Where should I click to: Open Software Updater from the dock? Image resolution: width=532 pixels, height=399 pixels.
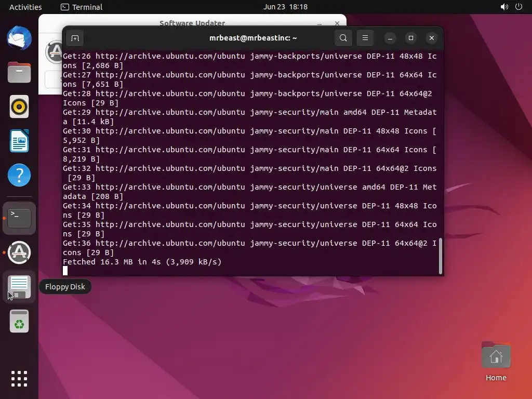[19, 252]
